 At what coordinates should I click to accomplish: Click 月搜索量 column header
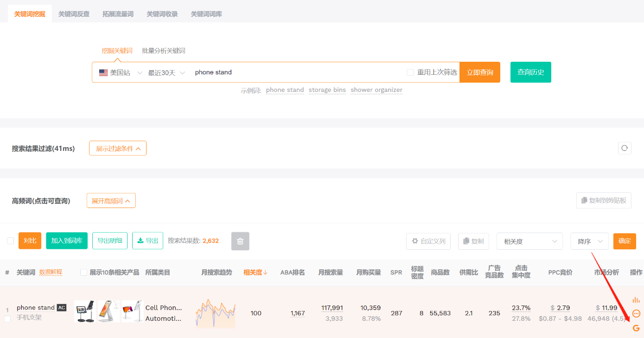[x=331, y=273]
